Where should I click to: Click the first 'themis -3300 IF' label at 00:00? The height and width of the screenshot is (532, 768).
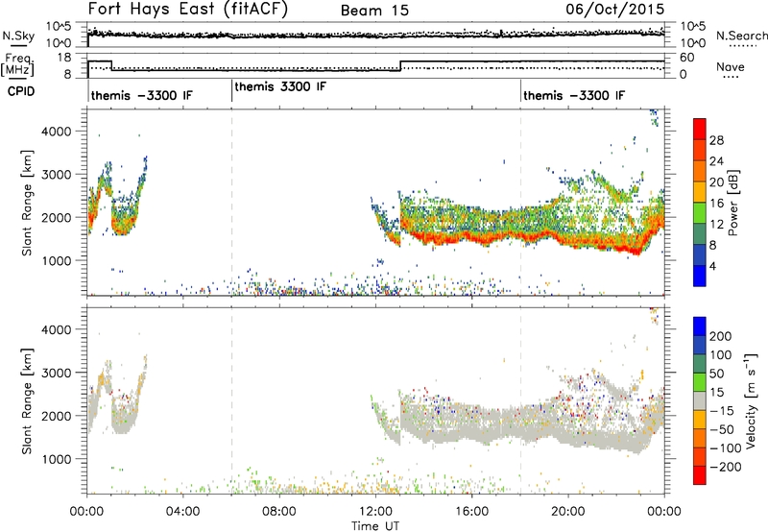(142, 95)
